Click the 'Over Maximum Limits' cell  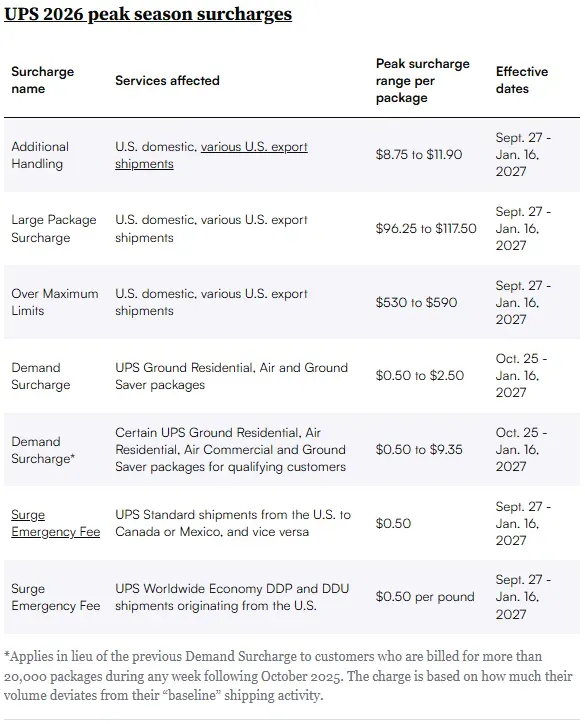(x=54, y=302)
